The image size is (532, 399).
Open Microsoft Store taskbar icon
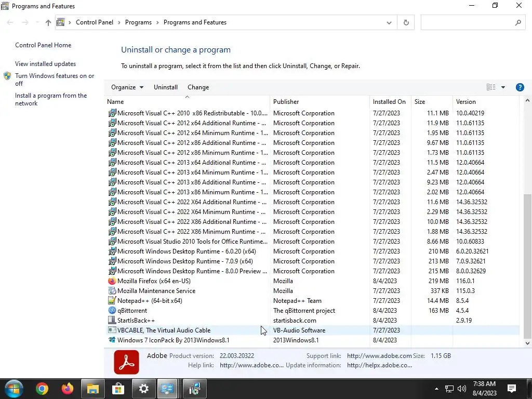pyautogui.click(x=118, y=389)
